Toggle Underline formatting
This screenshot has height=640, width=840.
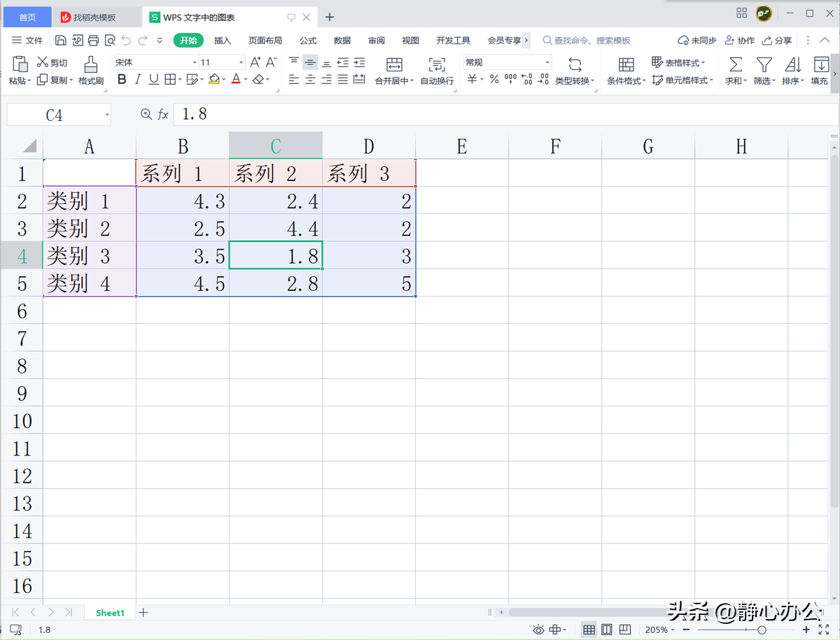tap(153, 80)
